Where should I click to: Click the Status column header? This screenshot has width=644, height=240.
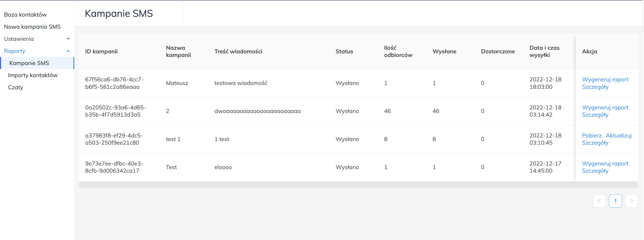344,52
